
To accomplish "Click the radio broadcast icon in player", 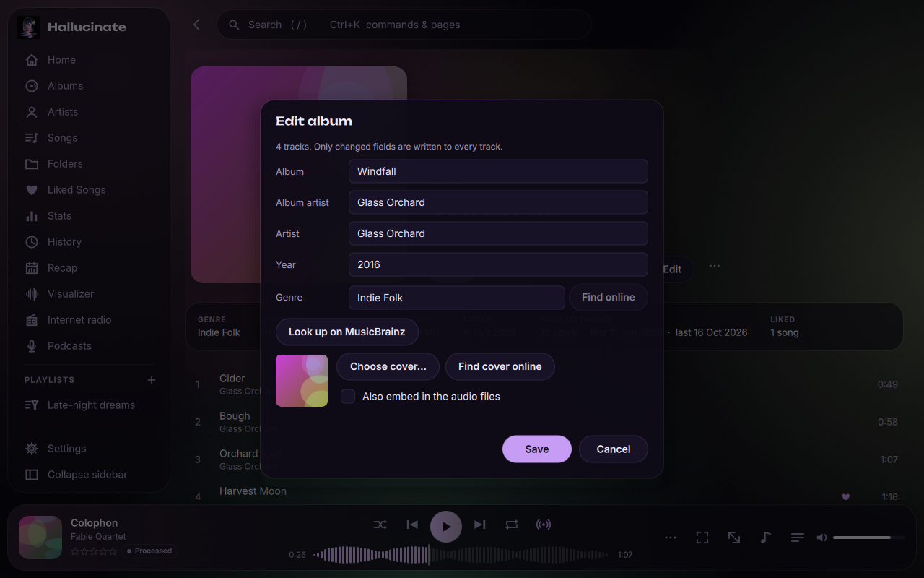I will click(x=544, y=525).
